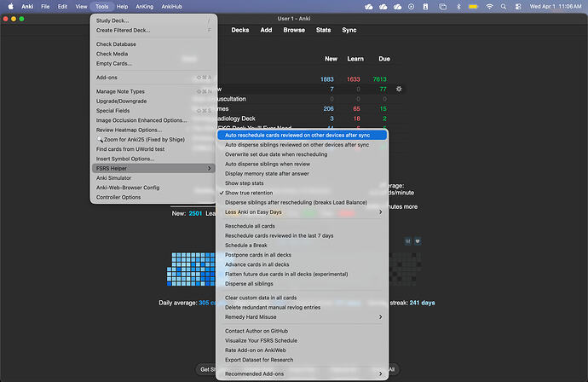This screenshot has width=588, height=382.
Task: Click the heart icon above heatmap
Action: pyautogui.click(x=418, y=241)
